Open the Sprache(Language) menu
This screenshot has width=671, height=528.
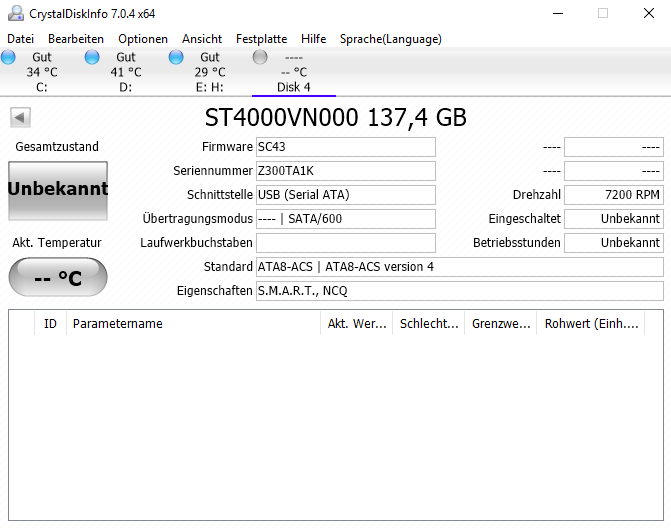(391, 39)
